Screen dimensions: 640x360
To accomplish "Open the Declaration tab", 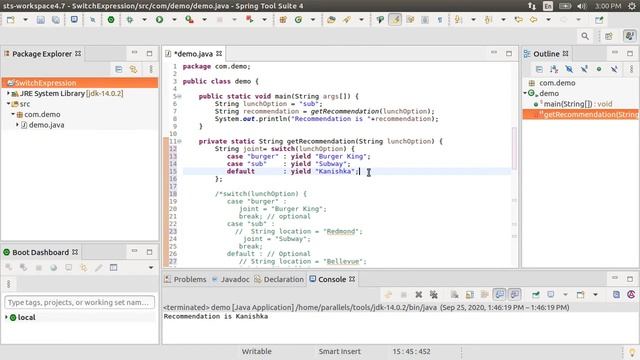I will pyautogui.click(x=280, y=280).
